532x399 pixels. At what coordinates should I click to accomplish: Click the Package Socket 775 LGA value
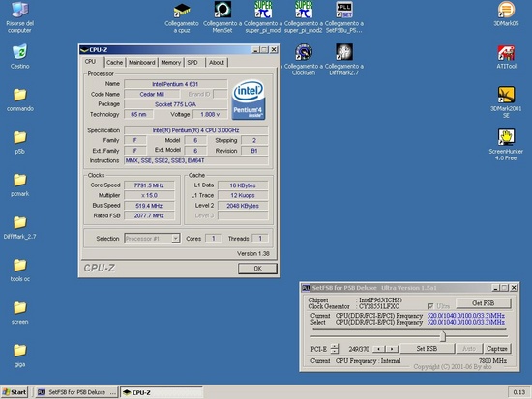(x=175, y=104)
